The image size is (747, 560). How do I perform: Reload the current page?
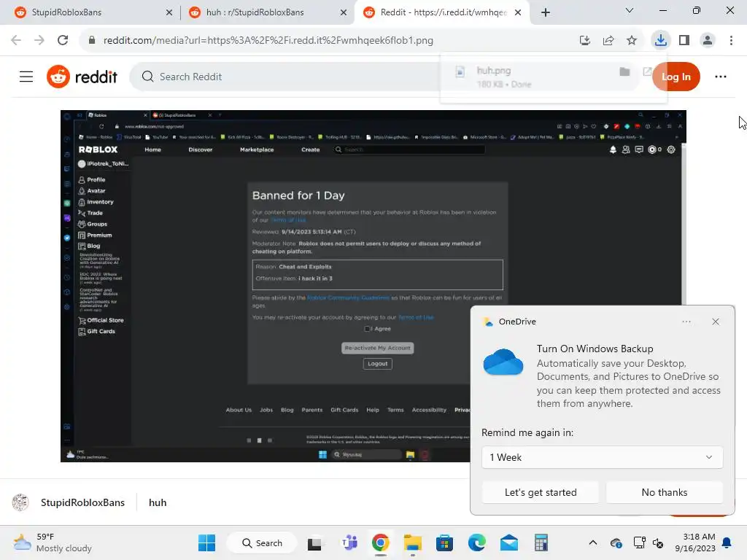tap(63, 41)
